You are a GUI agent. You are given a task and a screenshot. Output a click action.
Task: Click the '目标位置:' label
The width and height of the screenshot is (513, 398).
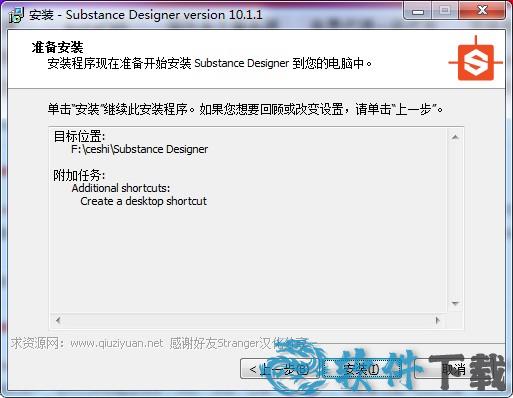click(x=79, y=136)
